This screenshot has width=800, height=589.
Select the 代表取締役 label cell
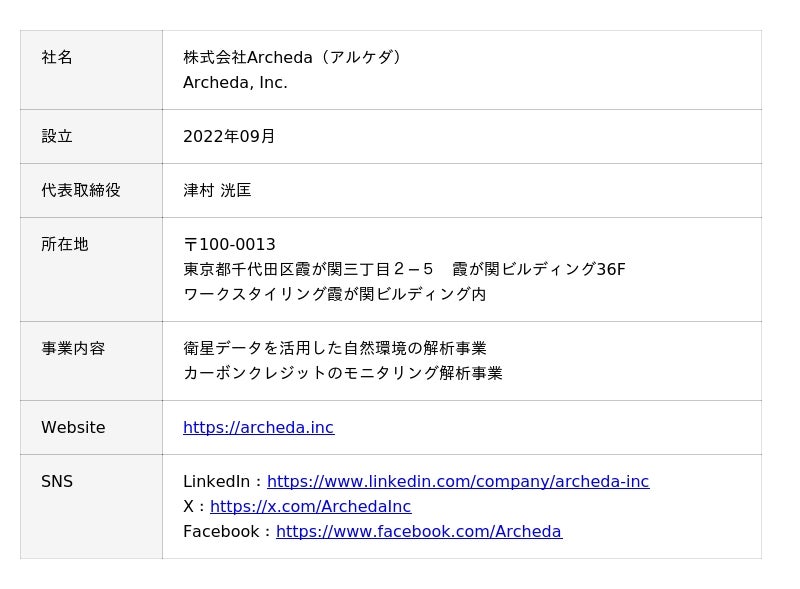[x=81, y=190]
